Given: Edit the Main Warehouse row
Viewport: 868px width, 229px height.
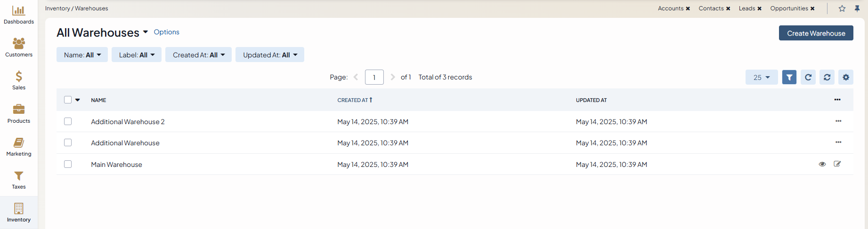Looking at the screenshot, I should pyautogui.click(x=837, y=164).
